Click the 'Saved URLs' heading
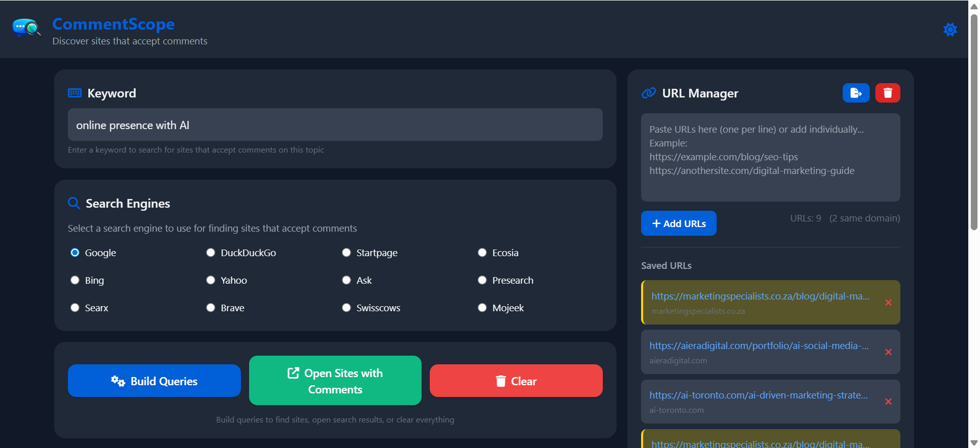Image resolution: width=980 pixels, height=448 pixels. (x=666, y=265)
